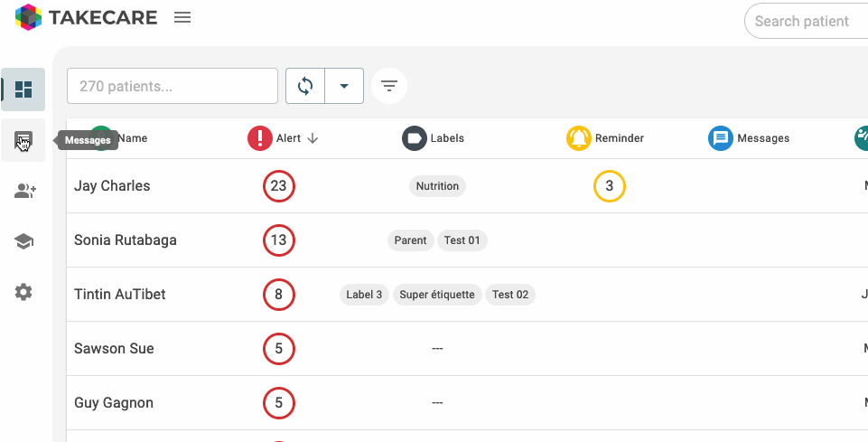Open patient Tintin AuTibet
This screenshot has height=442, width=868.
120,294
